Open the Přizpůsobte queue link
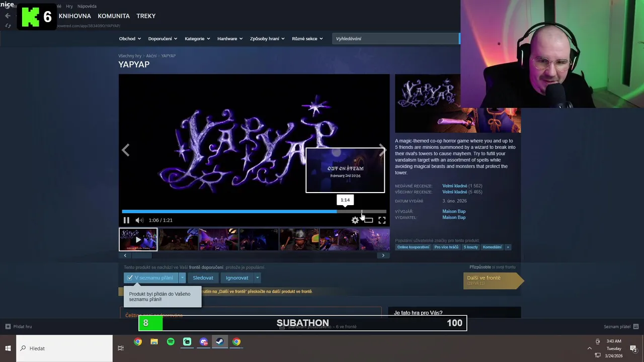644x362 pixels. pos(480,267)
